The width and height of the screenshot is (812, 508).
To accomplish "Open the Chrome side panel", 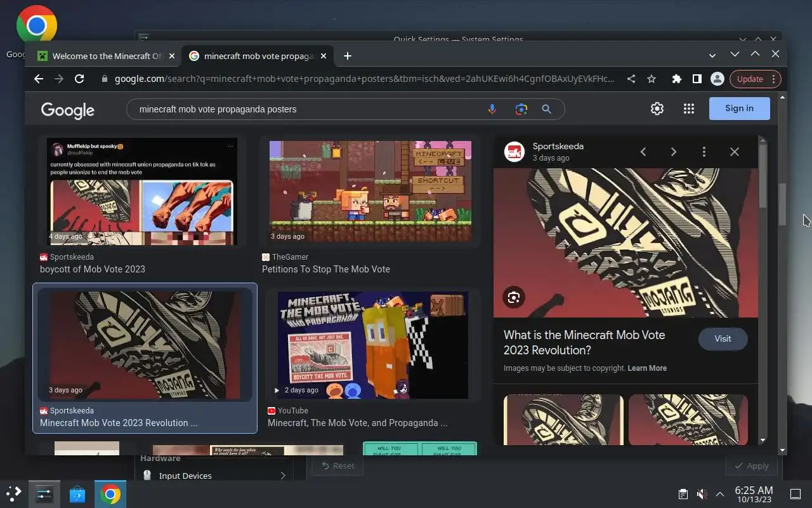I will [x=697, y=79].
